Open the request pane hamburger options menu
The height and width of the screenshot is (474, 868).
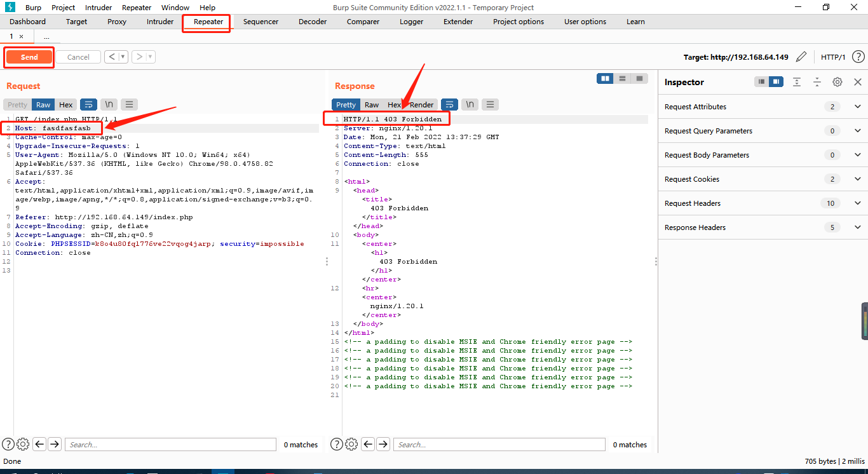tap(129, 105)
